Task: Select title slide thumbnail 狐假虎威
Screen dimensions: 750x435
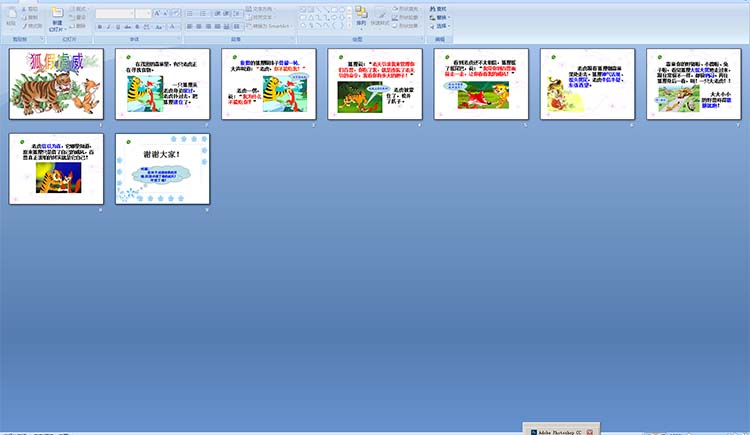Action: click(56, 84)
